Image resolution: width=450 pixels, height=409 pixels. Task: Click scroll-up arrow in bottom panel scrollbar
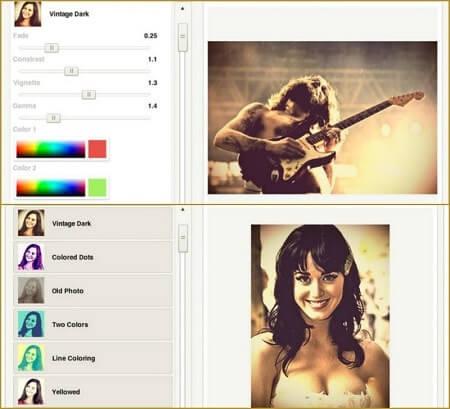(x=182, y=210)
